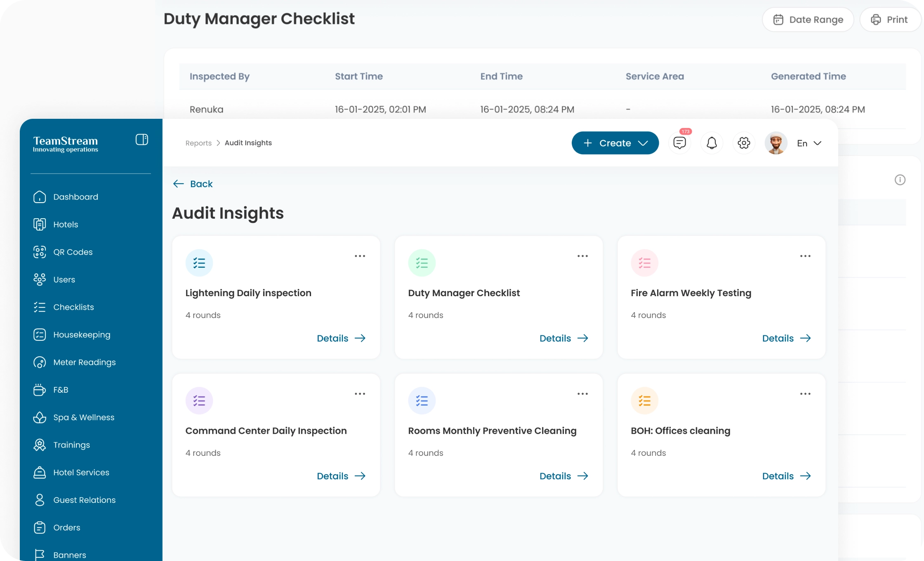924x561 pixels.
Task: Click the notifications bell icon
Action: pos(712,143)
